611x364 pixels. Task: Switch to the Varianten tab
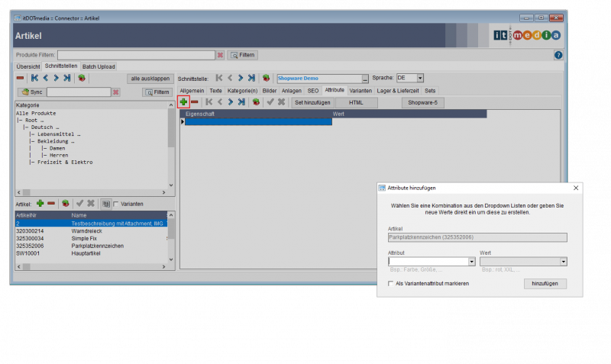pyautogui.click(x=360, y=90)
